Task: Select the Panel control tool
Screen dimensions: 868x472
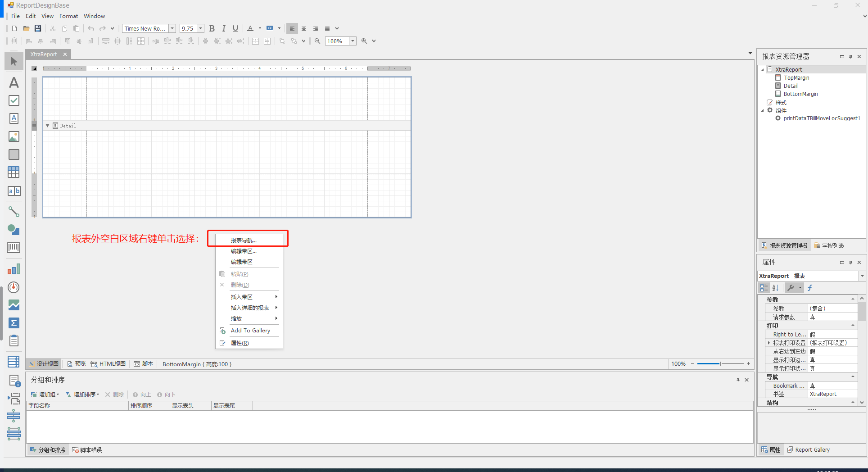Action: pyautogui.click(x=14, y=154)
